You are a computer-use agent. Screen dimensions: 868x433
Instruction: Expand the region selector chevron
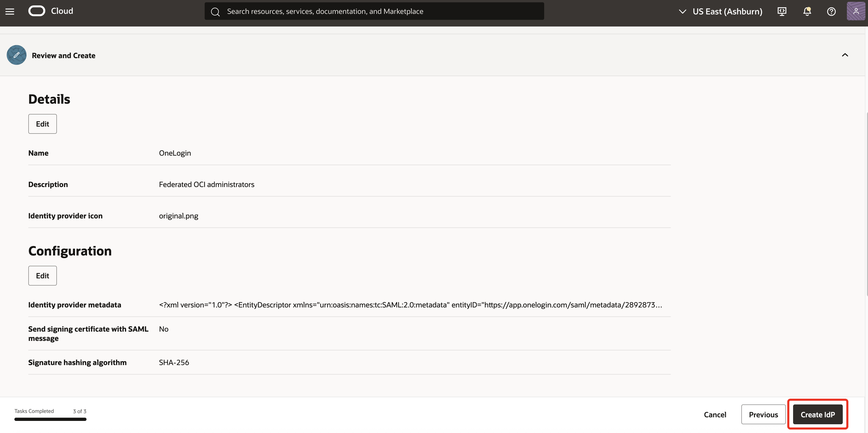point(682,11)
